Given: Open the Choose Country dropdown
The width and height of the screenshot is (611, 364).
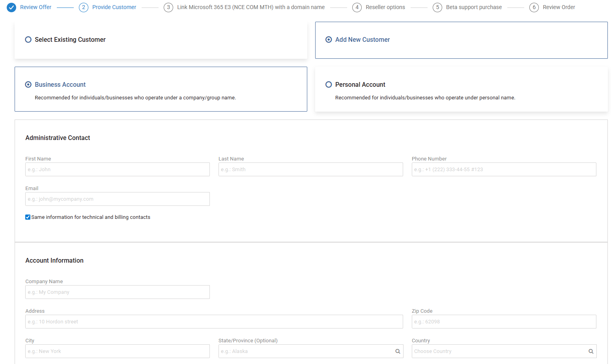Looking at the screenshot, I should [x=499, y=351].
